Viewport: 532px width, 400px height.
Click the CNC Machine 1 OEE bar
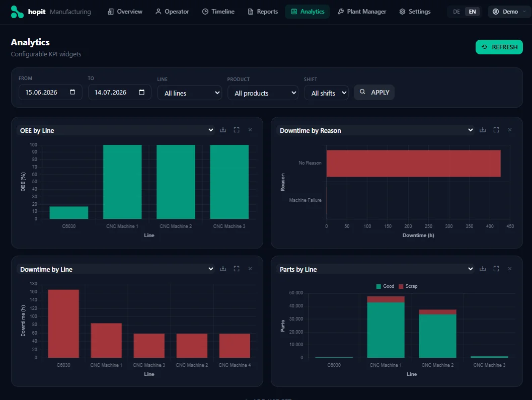[122, 182]
